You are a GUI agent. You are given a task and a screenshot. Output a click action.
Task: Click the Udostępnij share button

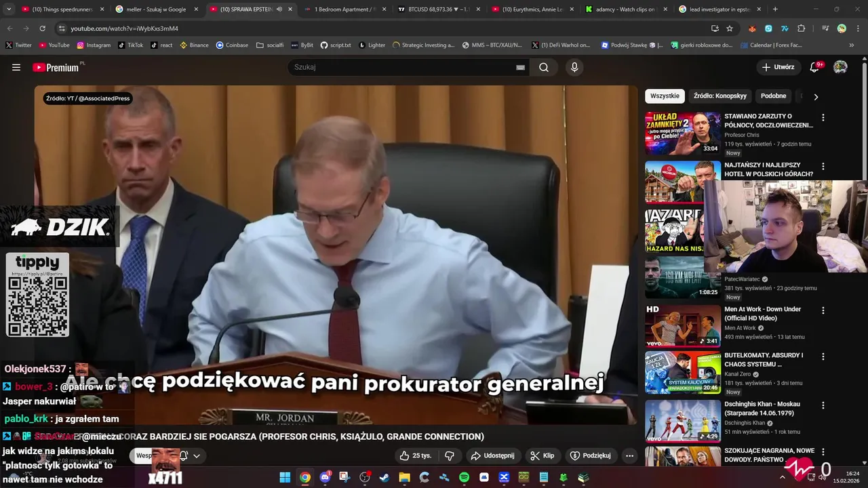tap(492, 455)
